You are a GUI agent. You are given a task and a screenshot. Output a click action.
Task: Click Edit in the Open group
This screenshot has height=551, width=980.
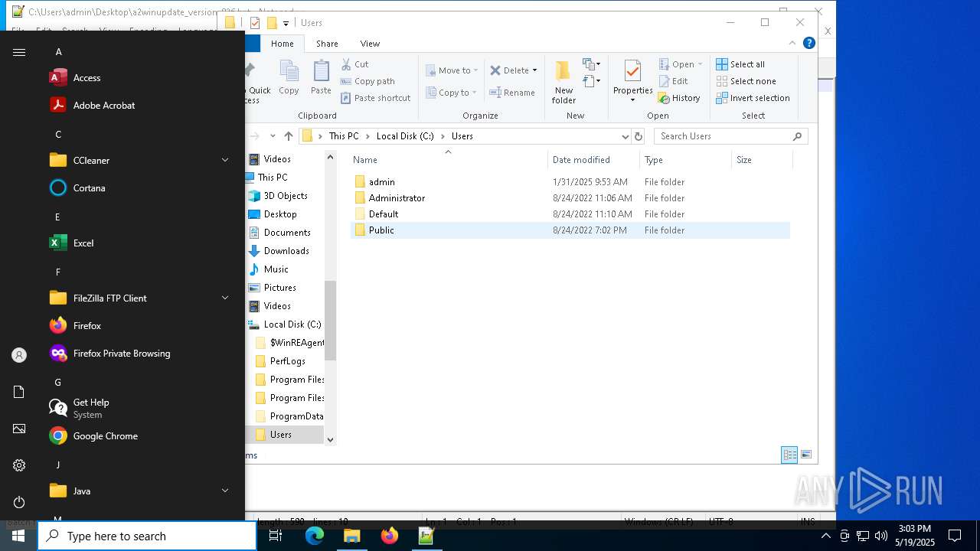click(x=673, y=81)
